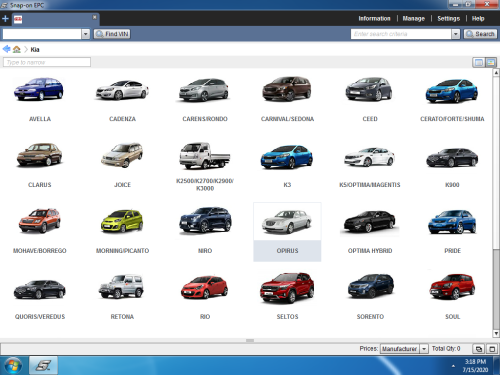Select the green MORNING/PICANTO car
Viewport: 500px width, 375px height.
[122, 221]
